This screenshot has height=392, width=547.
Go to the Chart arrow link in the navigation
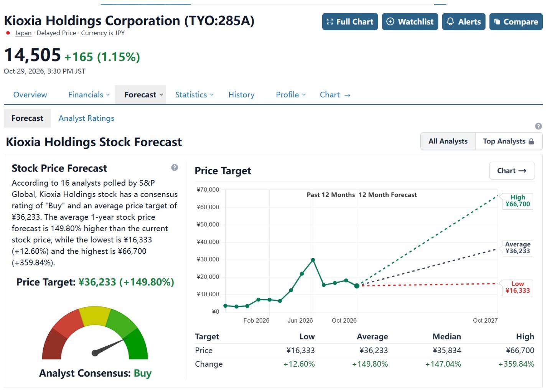(x=335, y=95)
